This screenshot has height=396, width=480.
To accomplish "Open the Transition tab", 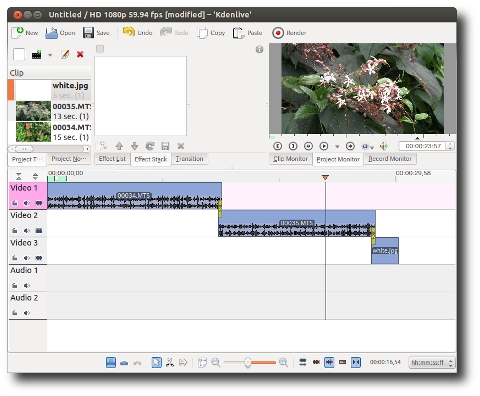I will (189, 159).
